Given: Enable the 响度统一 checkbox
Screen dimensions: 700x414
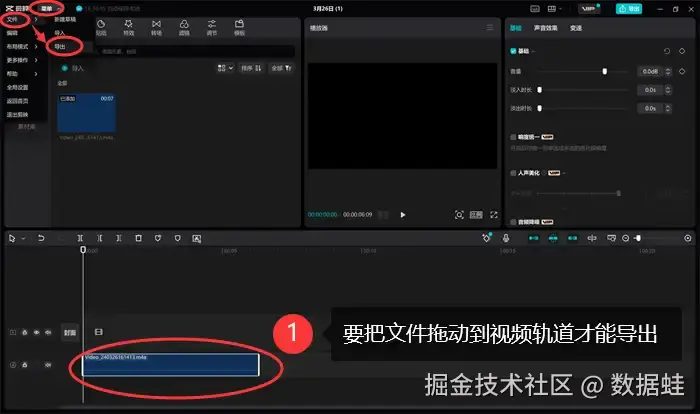Looking at the screenshot, I should [x=513, y=137].
